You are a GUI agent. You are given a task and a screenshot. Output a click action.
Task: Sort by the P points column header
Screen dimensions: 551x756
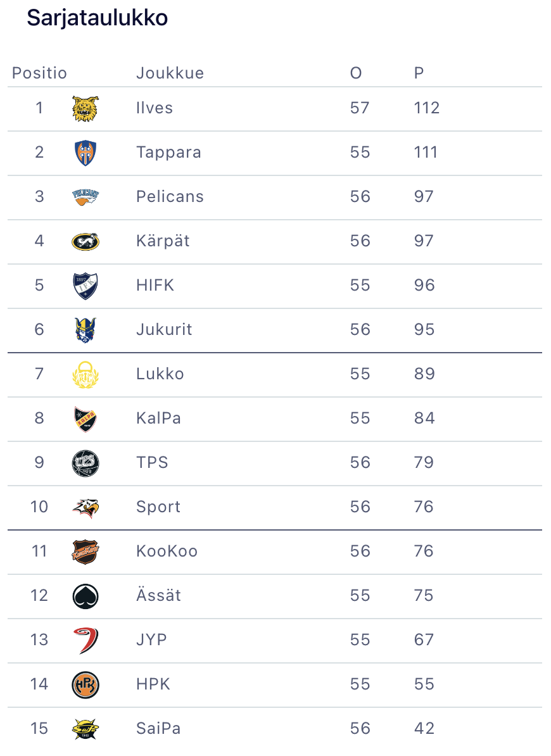(419, 73)
